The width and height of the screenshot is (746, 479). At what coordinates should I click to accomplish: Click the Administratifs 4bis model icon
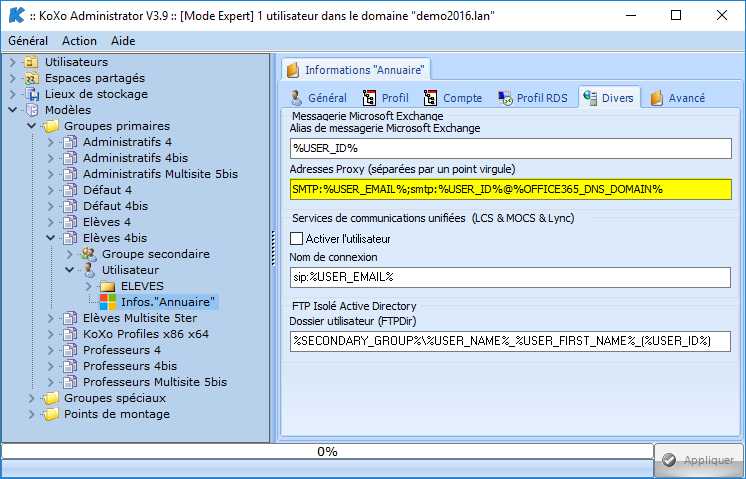[x=70, y=158]
